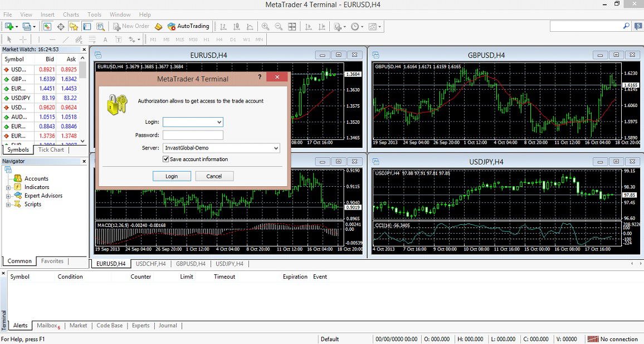
Task: Toggle the AutoTrading button
Action: 188,26
